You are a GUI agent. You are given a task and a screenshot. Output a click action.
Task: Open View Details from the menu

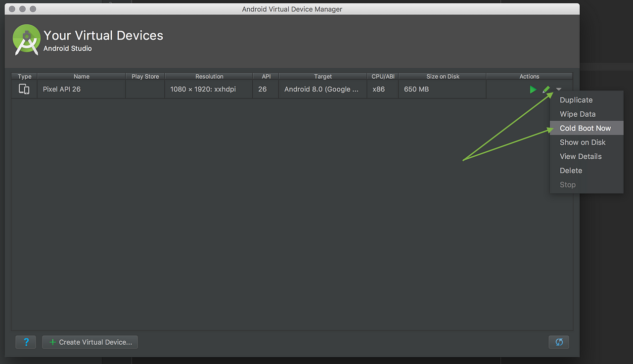pos(587,156)
